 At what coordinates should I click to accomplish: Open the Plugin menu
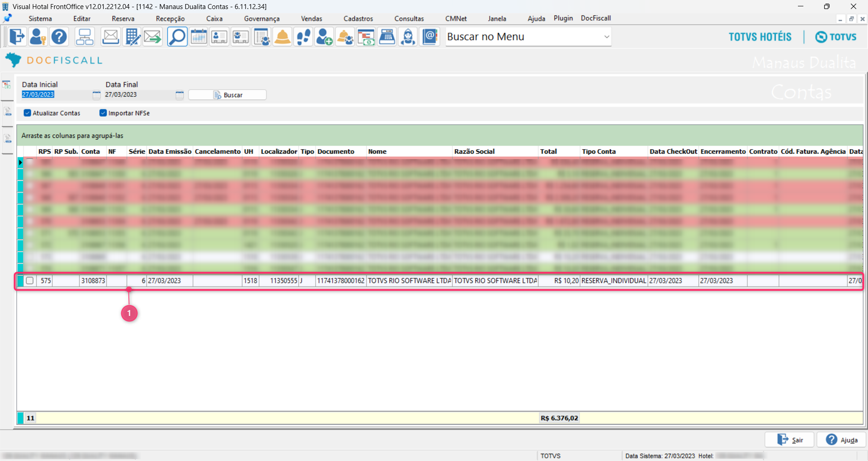pyautogui.click(x=563, y=18)
